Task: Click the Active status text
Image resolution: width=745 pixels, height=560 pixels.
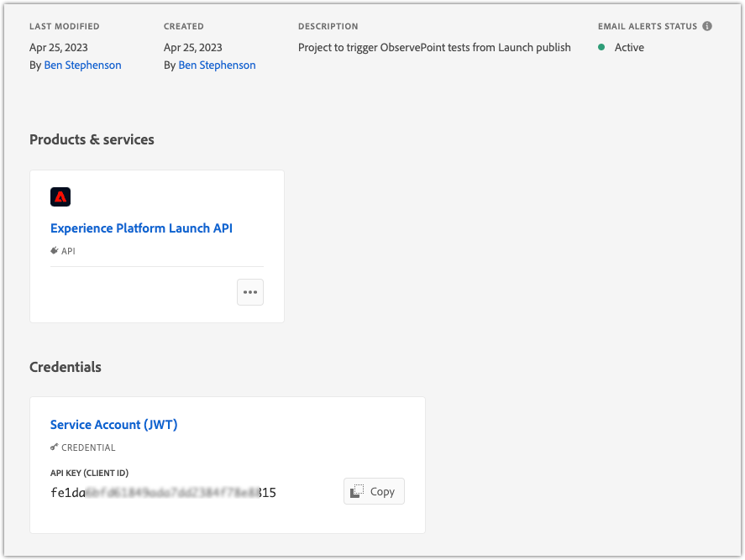Action: pos(629,48)
